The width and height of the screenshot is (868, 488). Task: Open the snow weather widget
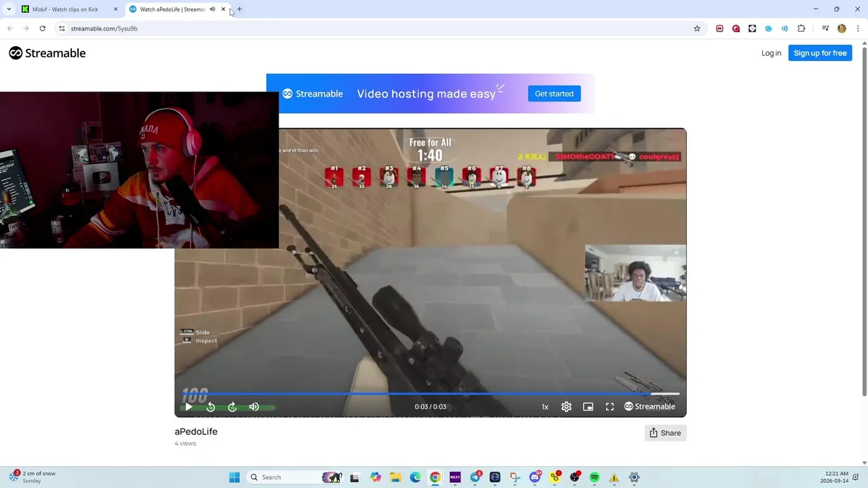tap(33, 477)
